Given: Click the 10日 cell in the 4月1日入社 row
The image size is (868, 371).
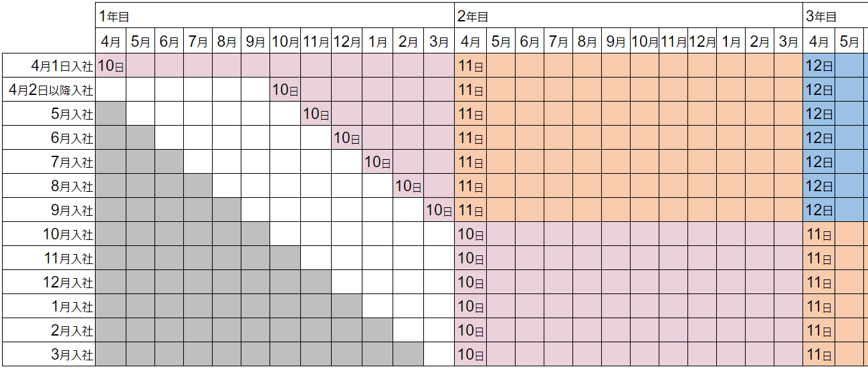Looking at the screenshot, I should 110,66.
